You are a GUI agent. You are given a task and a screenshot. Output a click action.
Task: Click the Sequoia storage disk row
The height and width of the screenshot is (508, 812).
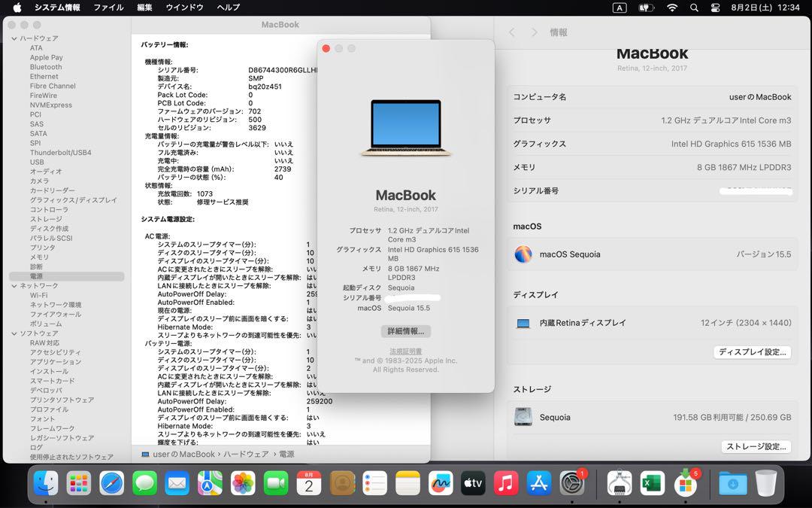[x=653, y=417]
